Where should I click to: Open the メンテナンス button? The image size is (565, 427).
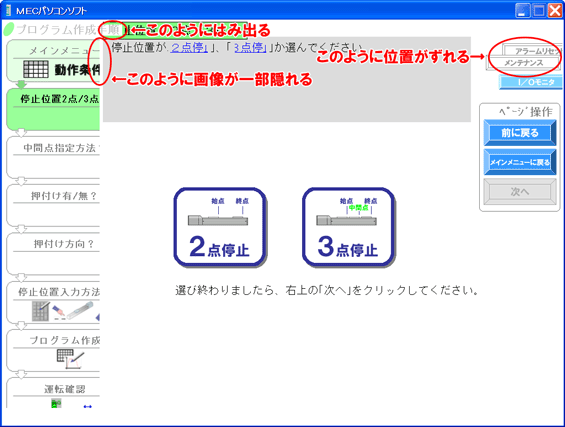coord(523,63)
